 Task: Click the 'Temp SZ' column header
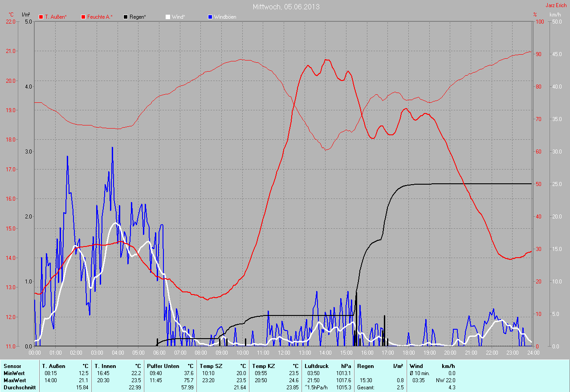(x=211, y=366)
